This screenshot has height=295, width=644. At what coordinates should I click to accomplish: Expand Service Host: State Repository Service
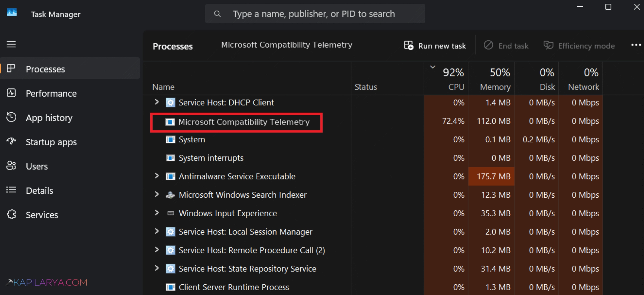pos(157,268)
